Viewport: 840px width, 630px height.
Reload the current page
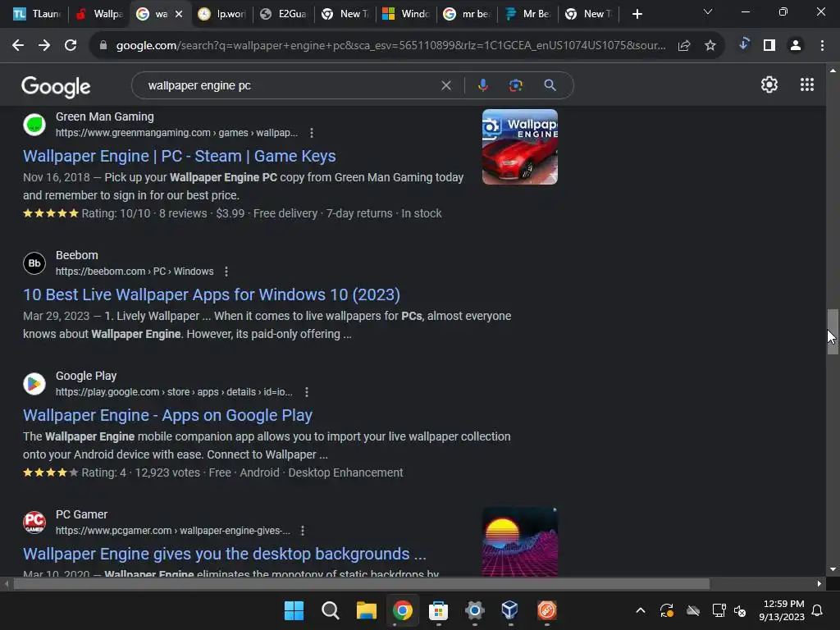point(71,46)
